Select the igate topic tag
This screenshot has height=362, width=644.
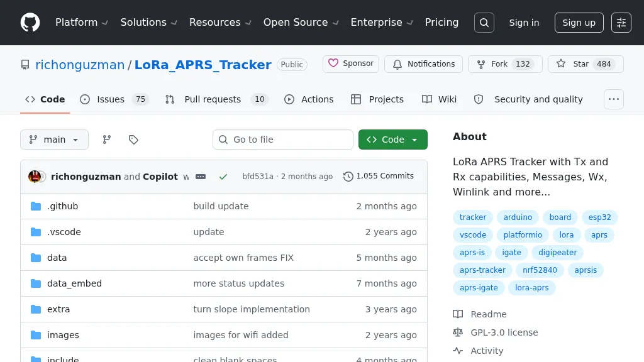(x=511, y=253)
